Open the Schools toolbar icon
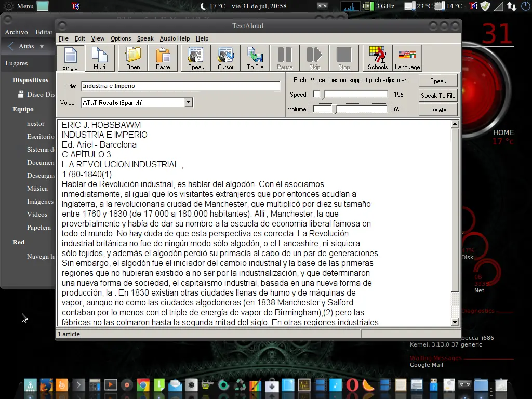Image resolution: width=532 pixels, height=399 pixels. [378, 58]
